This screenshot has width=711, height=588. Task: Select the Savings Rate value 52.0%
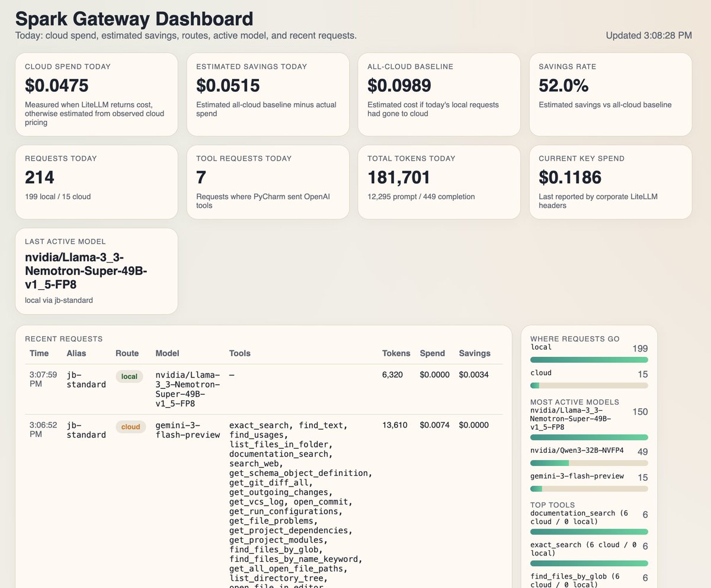pos(563,86)
